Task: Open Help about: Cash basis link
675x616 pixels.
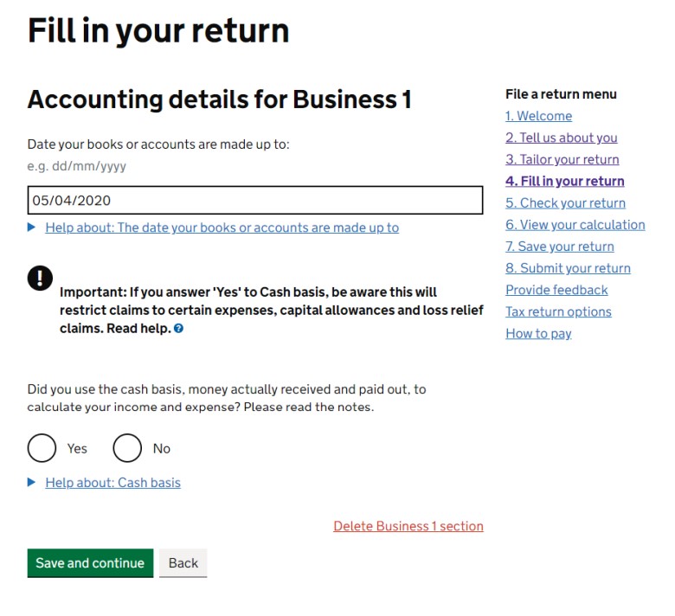Action: (x=113, y=483)
